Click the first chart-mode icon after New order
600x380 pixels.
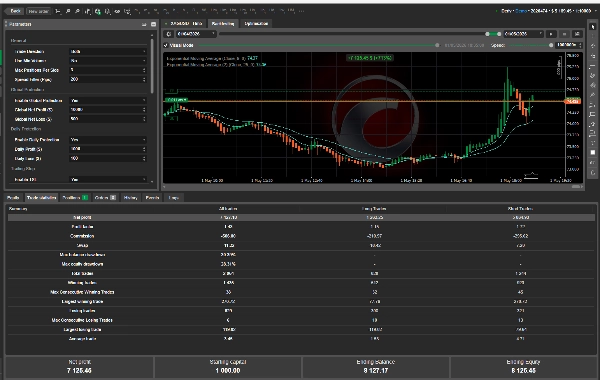58,11
